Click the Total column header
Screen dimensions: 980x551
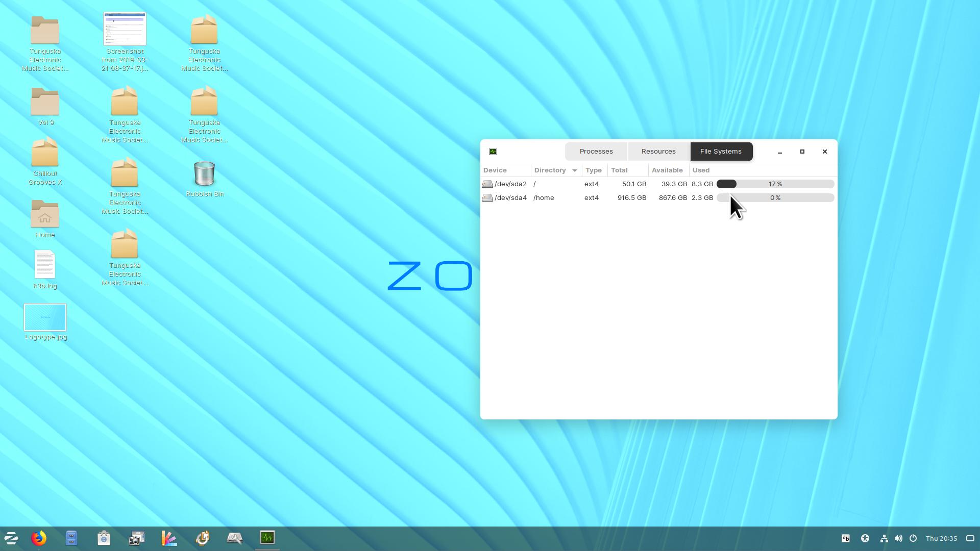(x=619, y=169)
